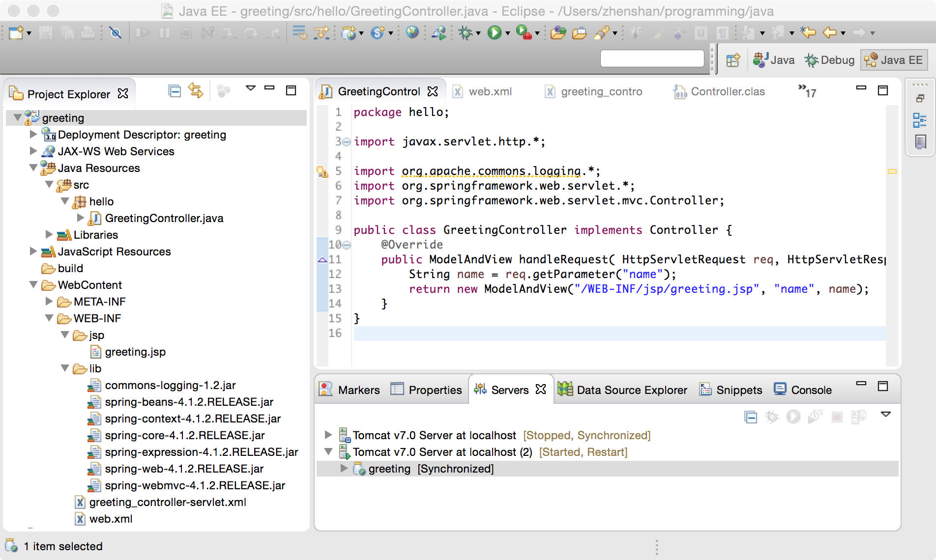The width and height of the screenshot is (936, 560).
Task: Click warning marker icon on line 5
Action: coord(322,171)
